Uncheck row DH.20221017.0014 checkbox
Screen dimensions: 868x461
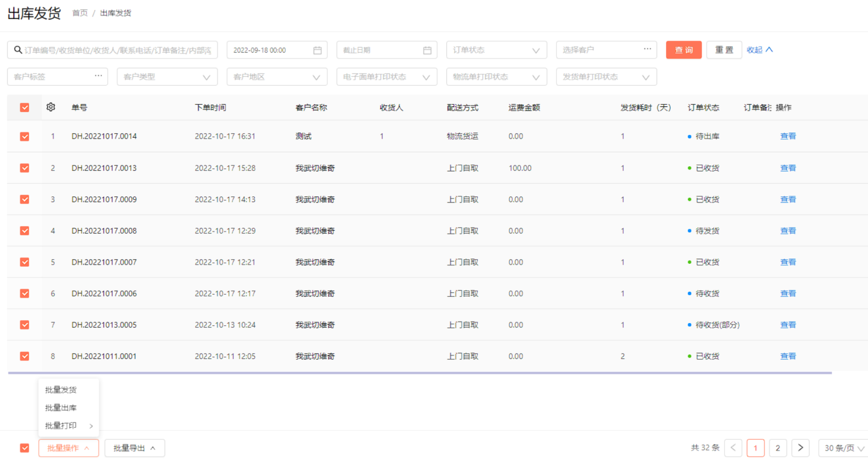coord(24,136)
